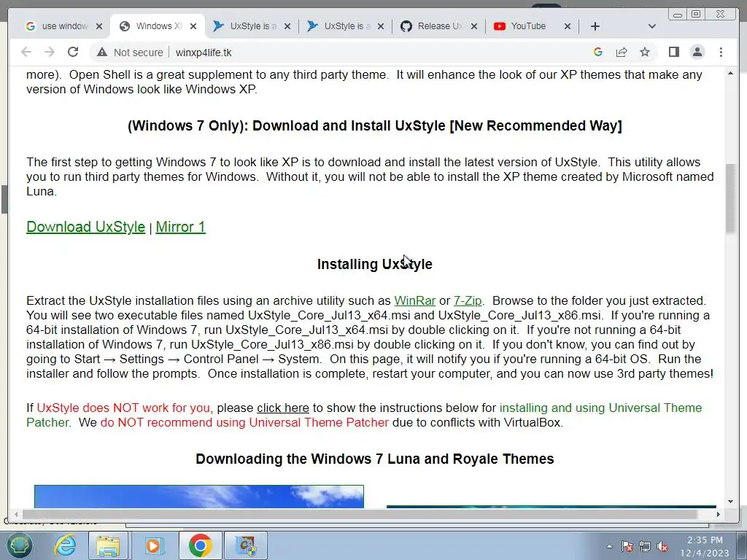Screen dimensions: 747x560
Task: Open the Not secure site info warning
Action: 130,52
